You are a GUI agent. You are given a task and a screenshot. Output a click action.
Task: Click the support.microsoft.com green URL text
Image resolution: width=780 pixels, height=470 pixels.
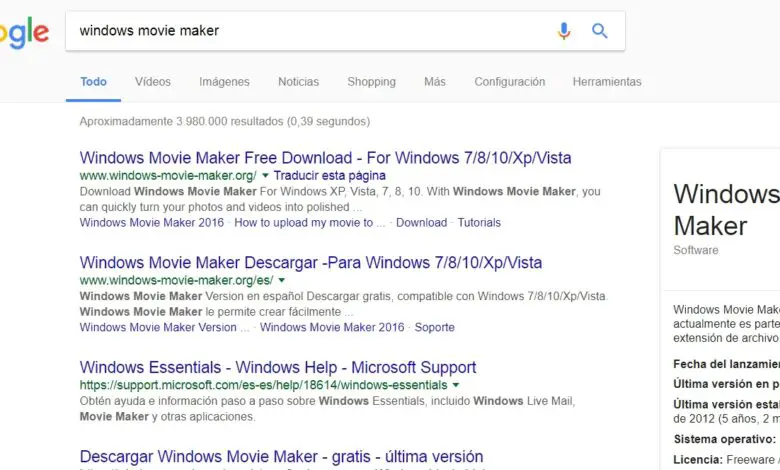[x=263, y=385]
